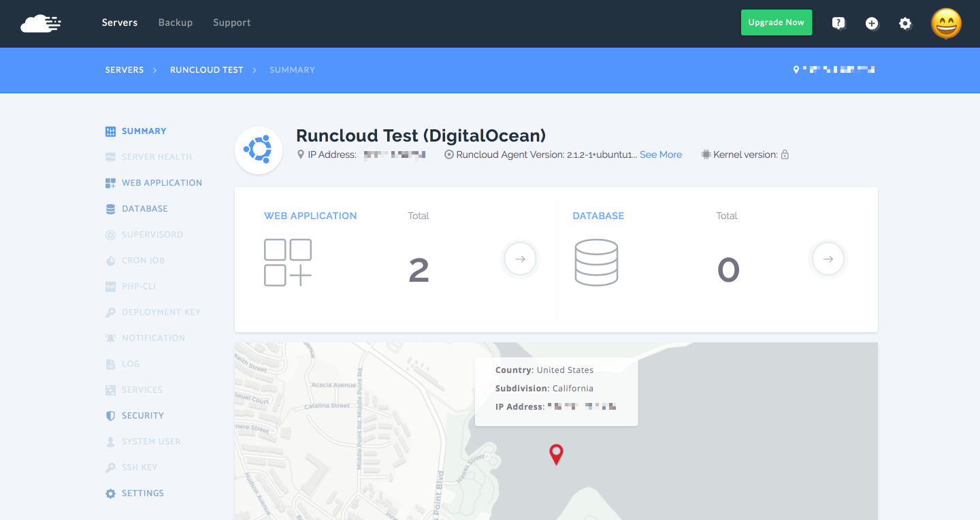Open the Servers top menu
The width and height of the screenshot is (980, 520).
coord(120,22)
